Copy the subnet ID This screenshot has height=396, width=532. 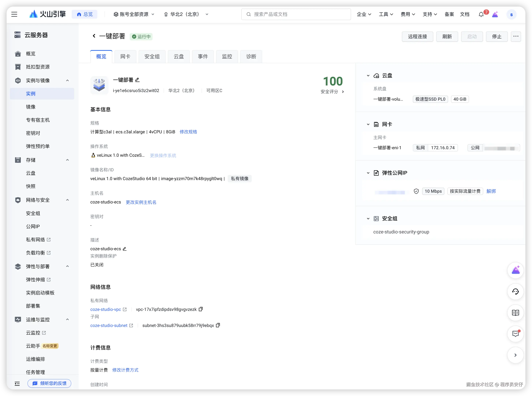pos(218,325)
